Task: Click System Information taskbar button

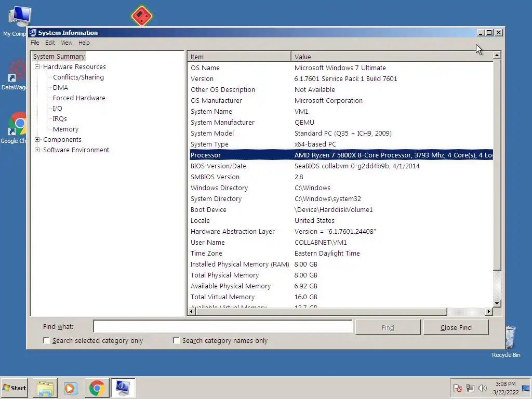Action: coord(123,388)
